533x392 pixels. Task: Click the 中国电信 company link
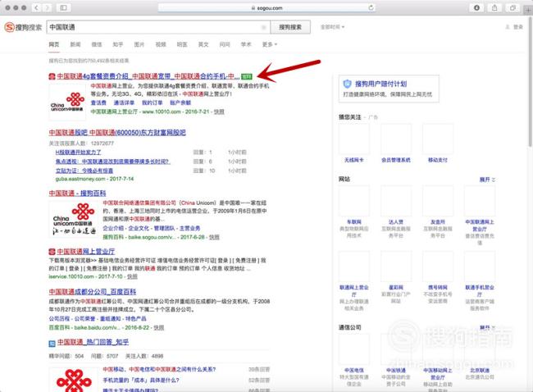[354, 370]
